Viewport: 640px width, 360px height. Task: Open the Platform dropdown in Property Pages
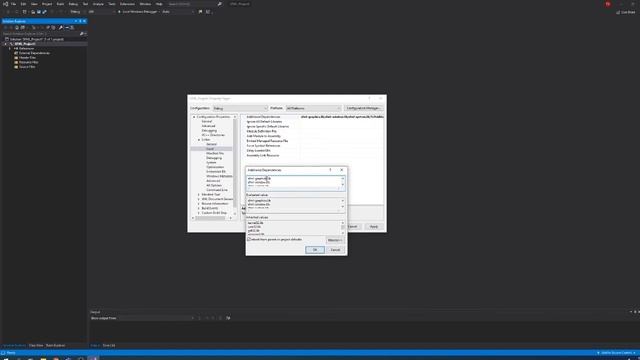click(x=313, y=108)
